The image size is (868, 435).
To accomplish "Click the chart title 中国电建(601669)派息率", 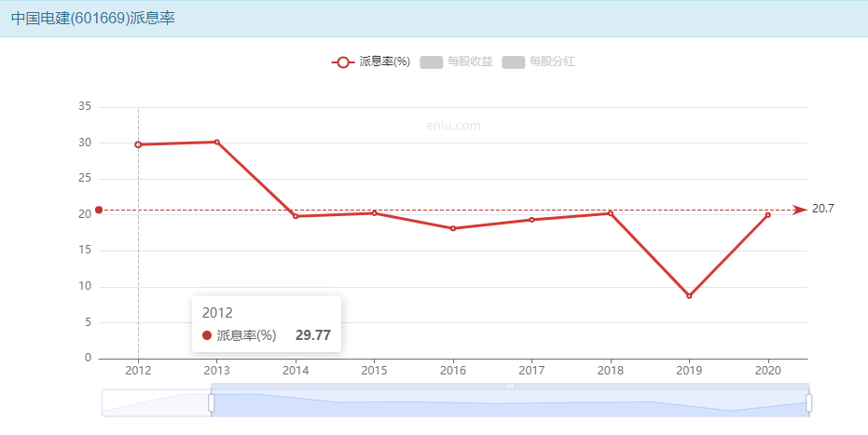I will (x=93, y=19).
